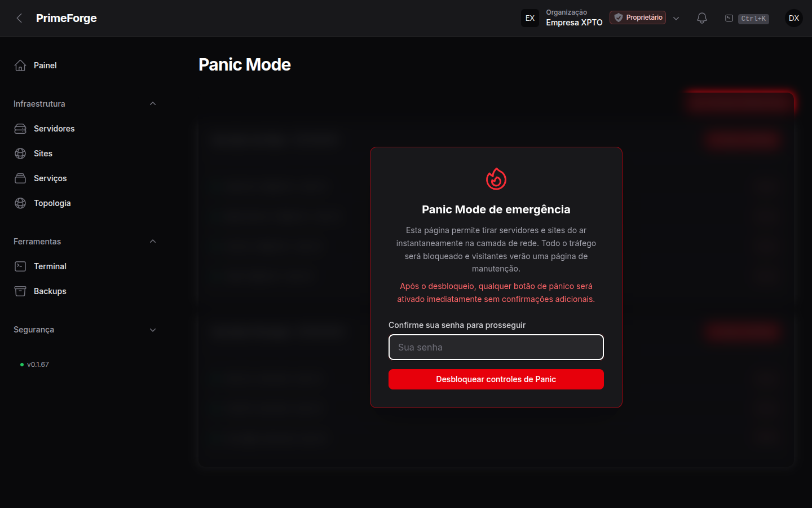Viewport: 812px width, 508px height.
Task: Click the Ferramentas section label
Action: click(x=37, y=242)
